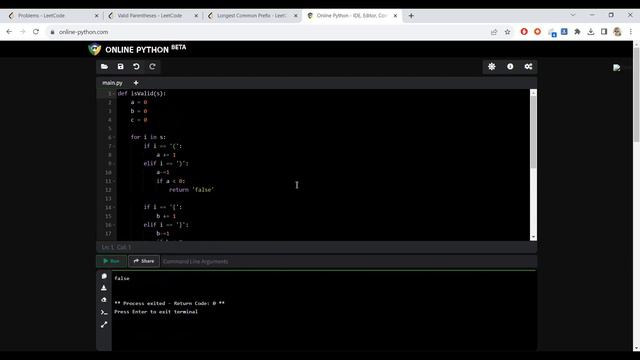Go forward in the browser
Screen dimensions: 640x360
pyautogui.click(x=22, y=31)
